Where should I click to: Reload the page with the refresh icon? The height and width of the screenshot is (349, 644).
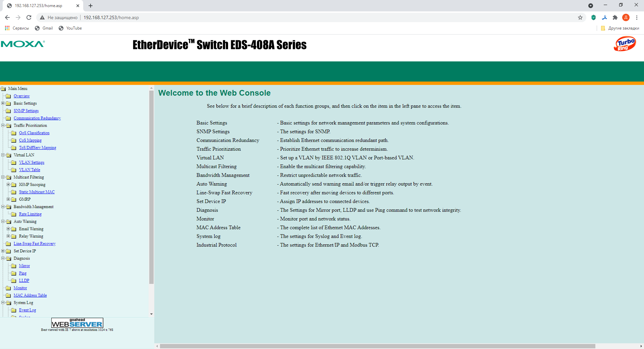coord(29,17)
